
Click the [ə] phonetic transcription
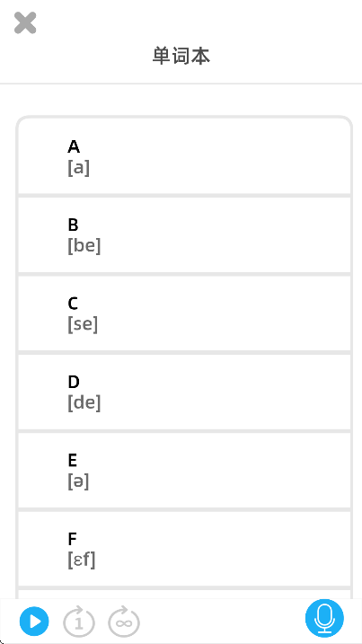78,481
